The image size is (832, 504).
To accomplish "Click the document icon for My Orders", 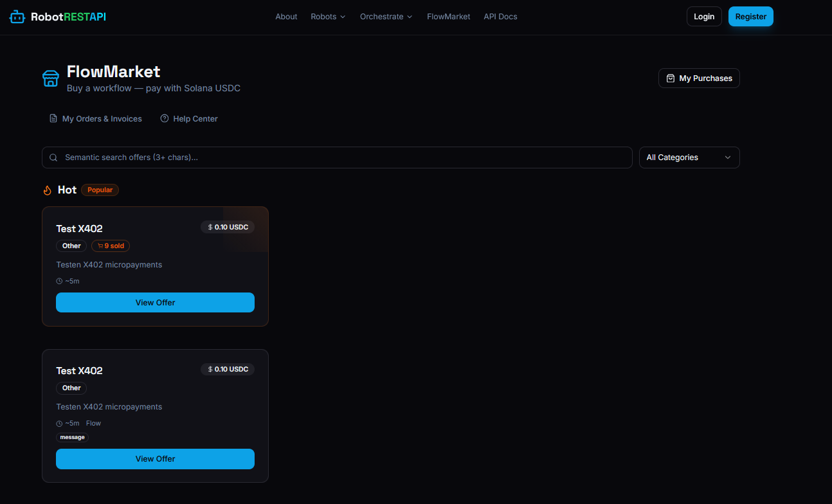I will (x=53, y=118).
